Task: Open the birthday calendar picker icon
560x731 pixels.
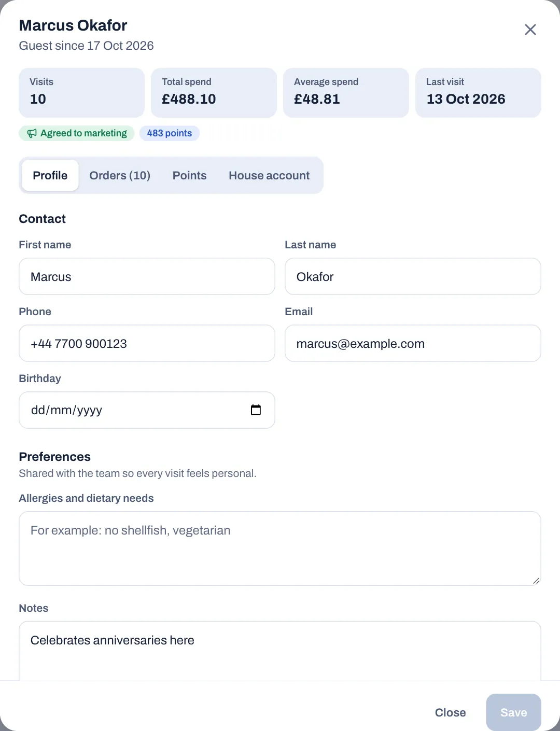Action: pyautogui.click(x=256, y=410)
